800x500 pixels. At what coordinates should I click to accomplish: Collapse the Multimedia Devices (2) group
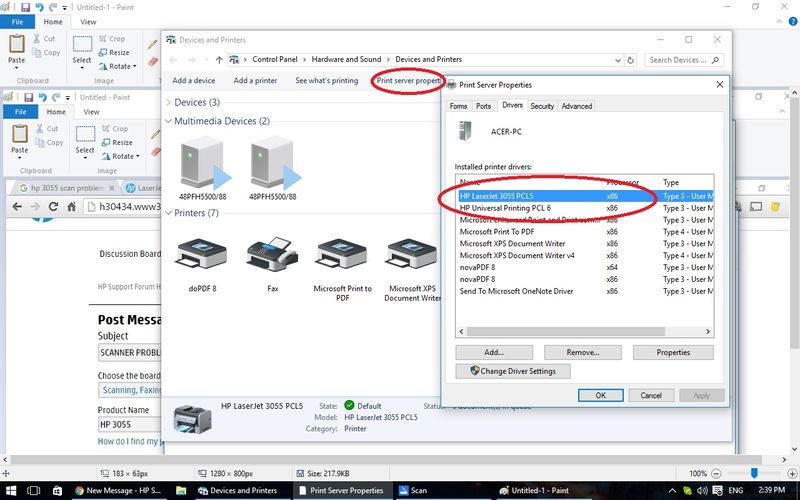tap(168, 121)
